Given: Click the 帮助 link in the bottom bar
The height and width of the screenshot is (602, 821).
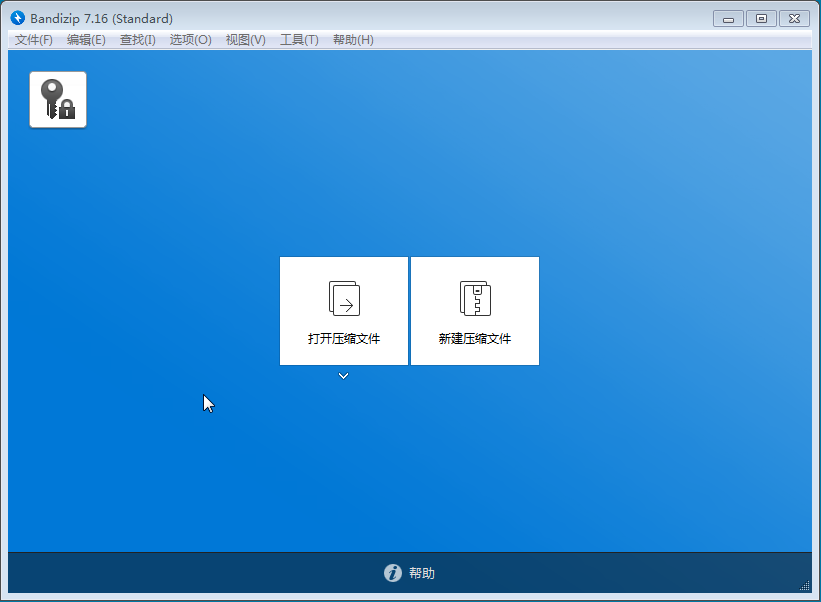Looking at the screenshot, I should (422, 573).
